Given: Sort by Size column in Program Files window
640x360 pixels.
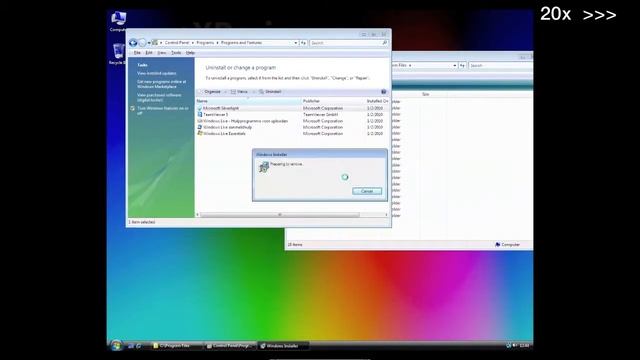Looking at the screenshot, I should pyautogui.click(x=425, y=94).
